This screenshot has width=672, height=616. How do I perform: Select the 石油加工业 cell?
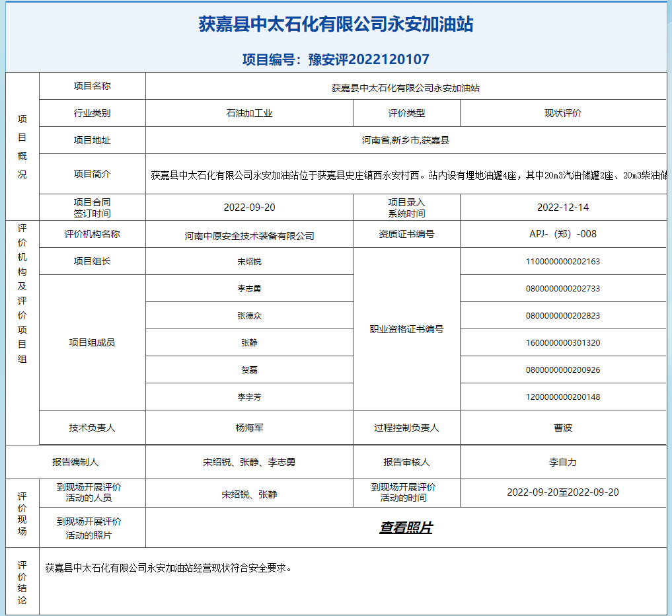(x=249, y=113)
